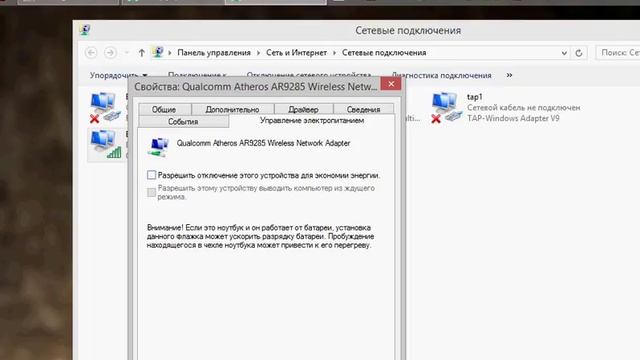Click TAP-Windows Adapter V9 text
Screen dimensions: 640x360
[513, 118]
